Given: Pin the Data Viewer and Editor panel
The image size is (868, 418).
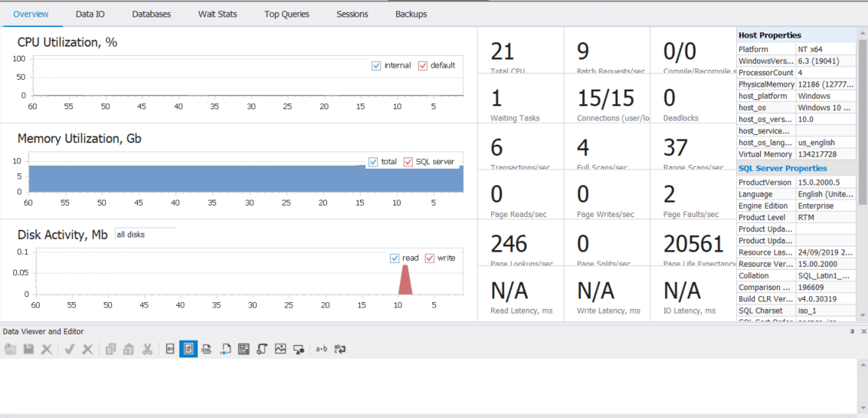Looking at the screenshot, I should tap(853, 331).
